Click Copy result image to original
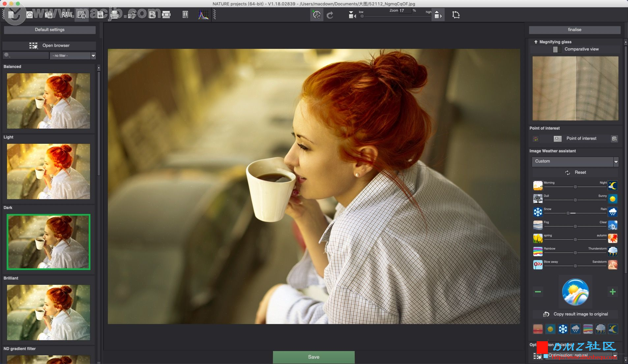 pyautogui.click(x=575, y=314)
